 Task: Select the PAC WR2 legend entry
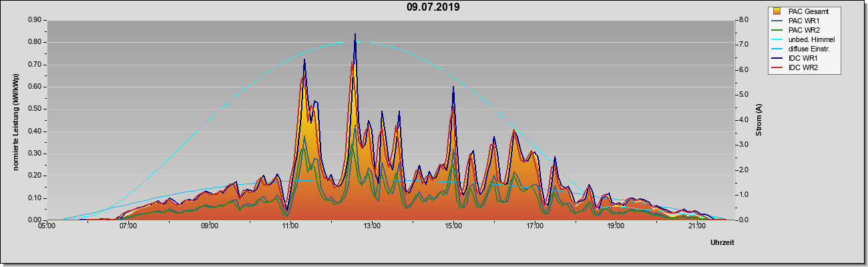[802, 30]
